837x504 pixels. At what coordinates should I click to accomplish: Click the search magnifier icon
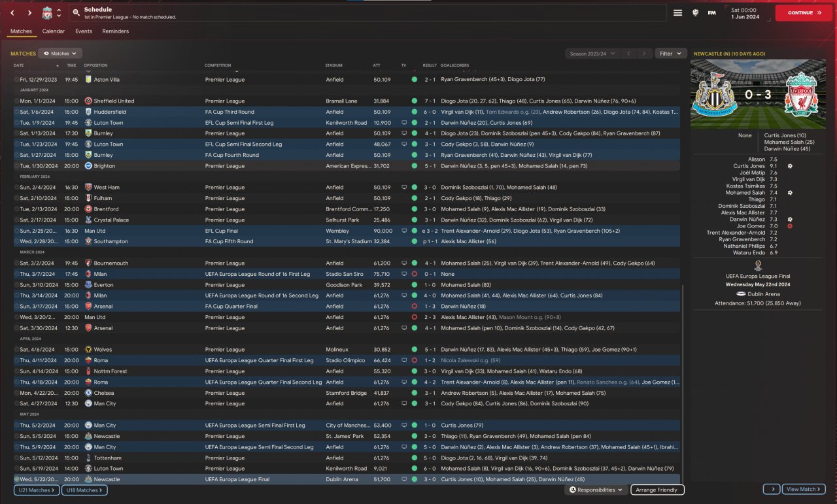(x=76, y=12)
